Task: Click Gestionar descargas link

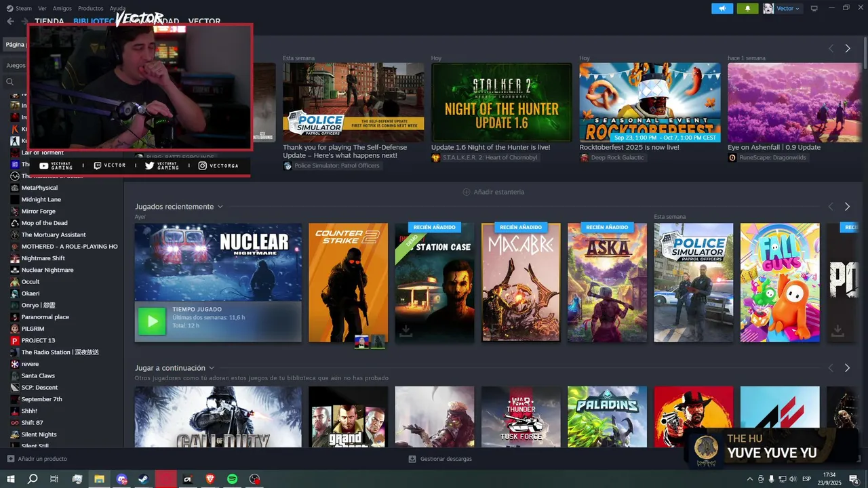Action: (x=446, y=459)
